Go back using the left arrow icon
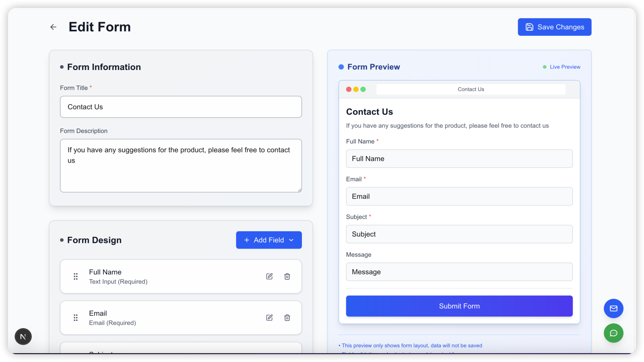Image resolution: width=644 pixels, height=362 pixels. 53,27
